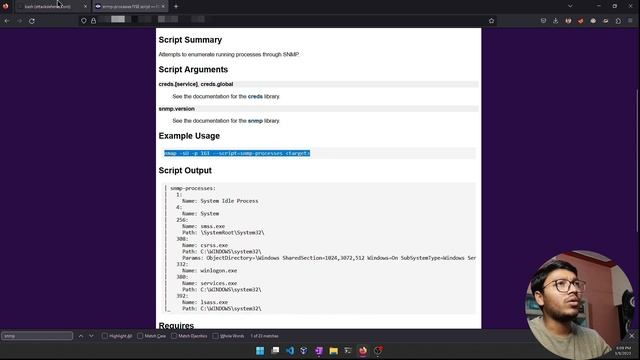The width and height of the screenshot is (640, 360).
Task: Switch to the snmp-processes NSE script tab
Action: tap(130, 7)
